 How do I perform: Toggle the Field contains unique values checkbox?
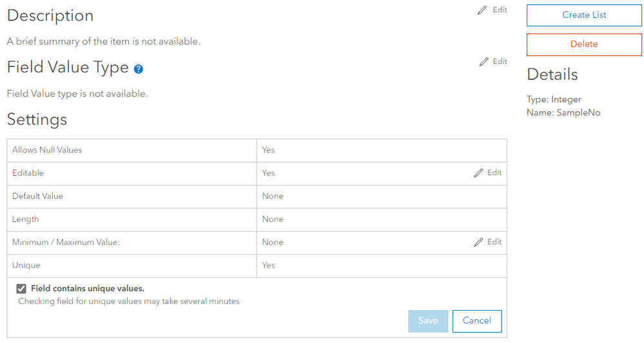point(21,289)
